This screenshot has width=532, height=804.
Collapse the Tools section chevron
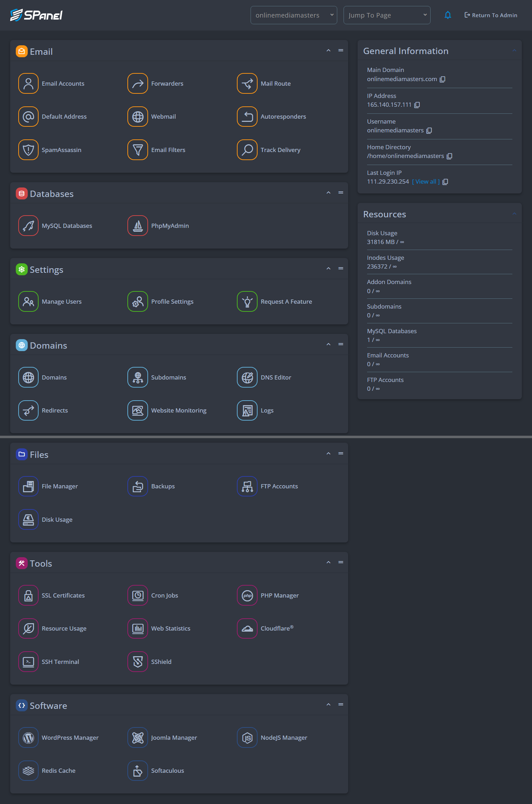328,562
